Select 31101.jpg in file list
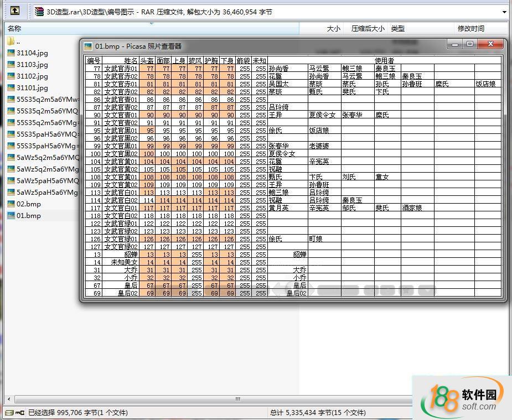 coord(32,88)
